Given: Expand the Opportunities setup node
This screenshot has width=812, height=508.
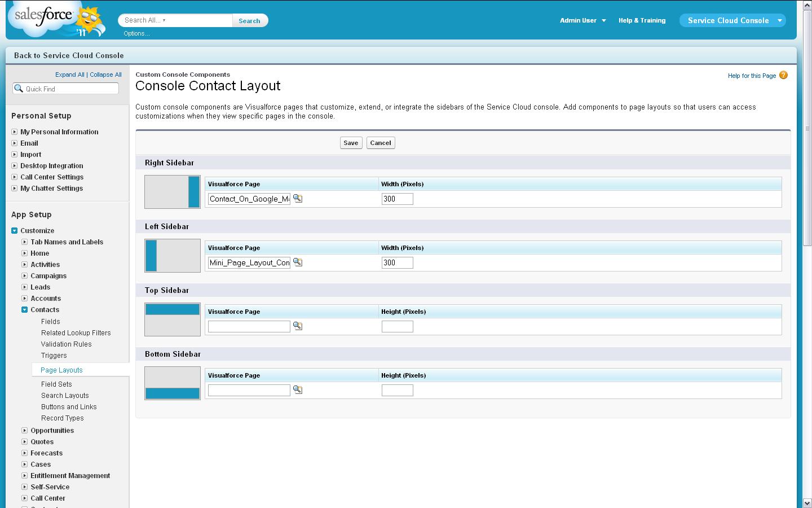Looking at the screenshot, I should click(x=25, y=431).
